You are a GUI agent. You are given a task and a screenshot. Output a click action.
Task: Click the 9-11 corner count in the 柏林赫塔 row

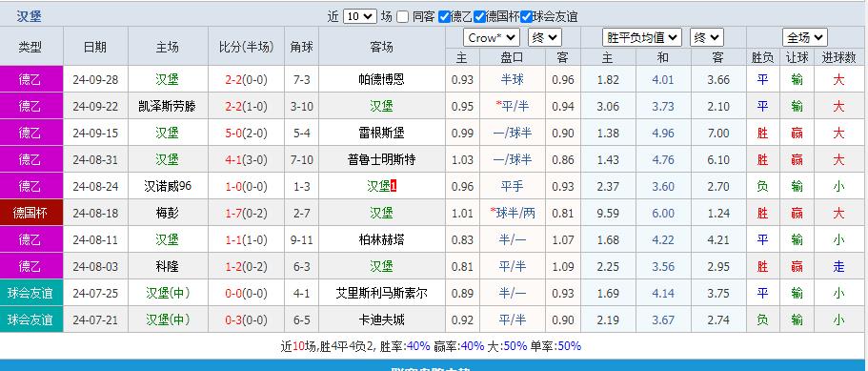(x=302, y=239)
